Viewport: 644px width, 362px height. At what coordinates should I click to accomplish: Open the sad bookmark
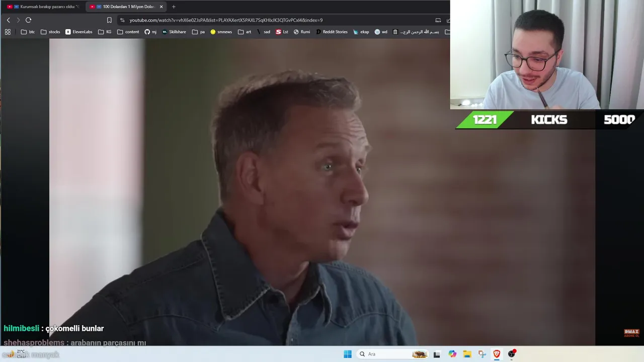264,32
